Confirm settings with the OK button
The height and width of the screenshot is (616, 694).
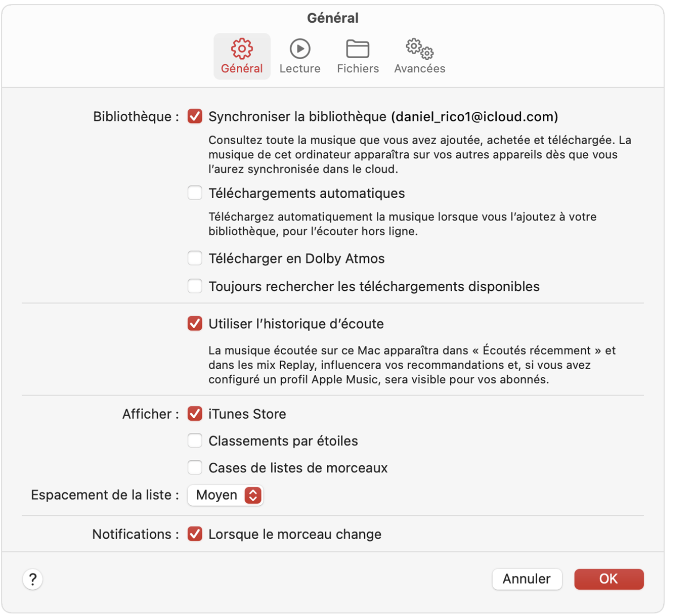click(609, 579)
